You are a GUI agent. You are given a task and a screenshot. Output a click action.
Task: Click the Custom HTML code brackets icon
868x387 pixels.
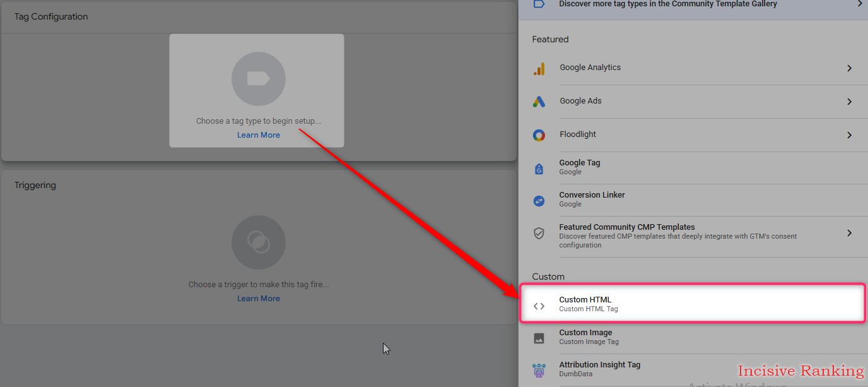(x=539, y=306)
